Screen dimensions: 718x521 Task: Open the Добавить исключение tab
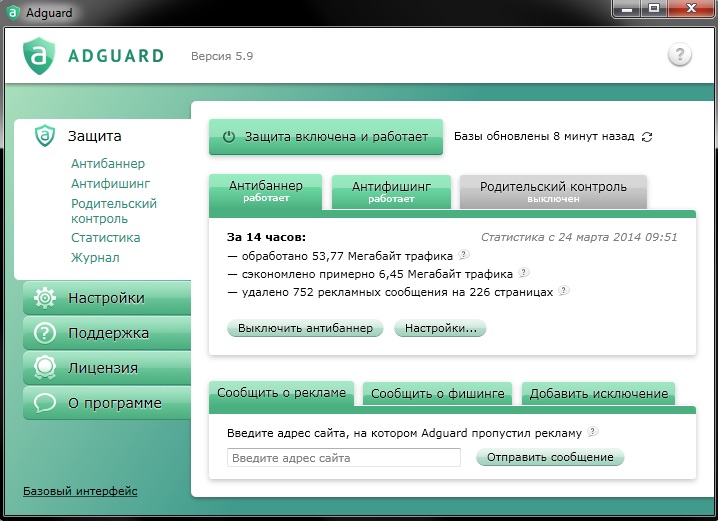pos(598,394)
